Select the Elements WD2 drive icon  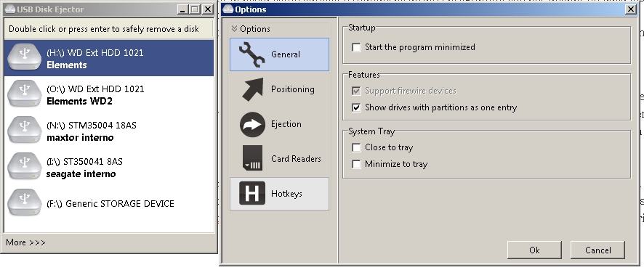[24, 94]
